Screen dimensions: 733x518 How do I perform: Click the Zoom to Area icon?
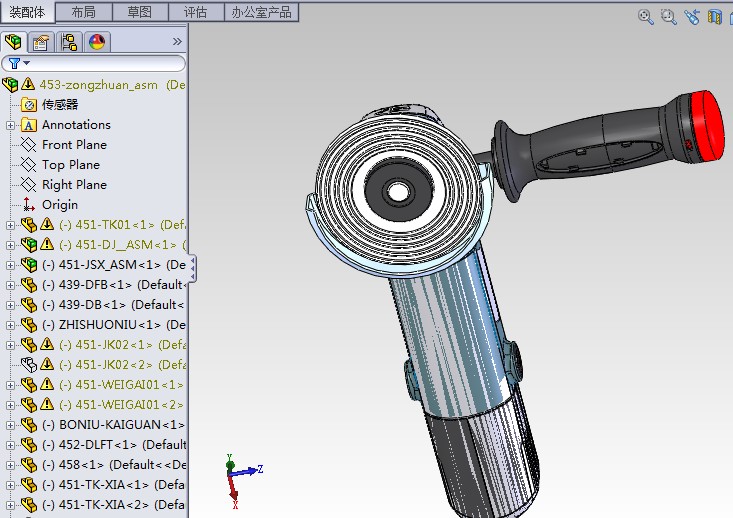pos(668,17)
